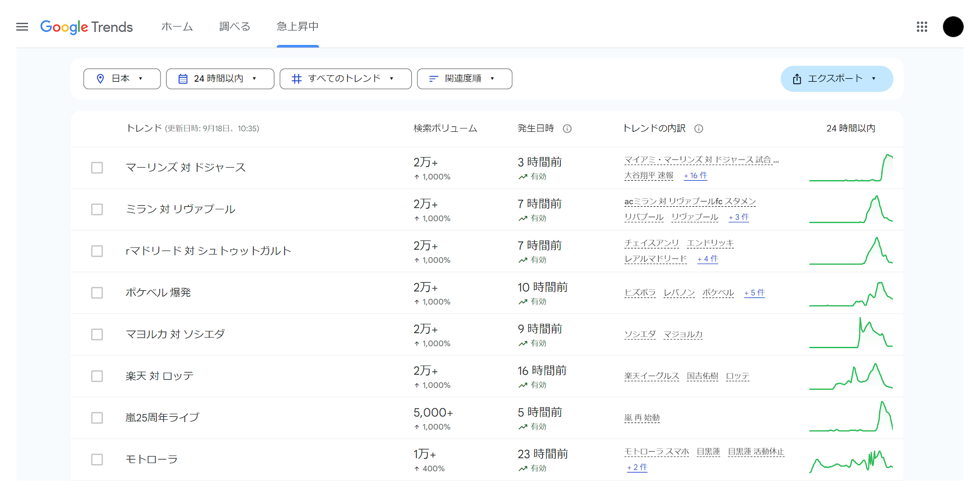Expand +2 件 in モトローラ row
This screenshot has width=980, height=497.
coord(637,467)
